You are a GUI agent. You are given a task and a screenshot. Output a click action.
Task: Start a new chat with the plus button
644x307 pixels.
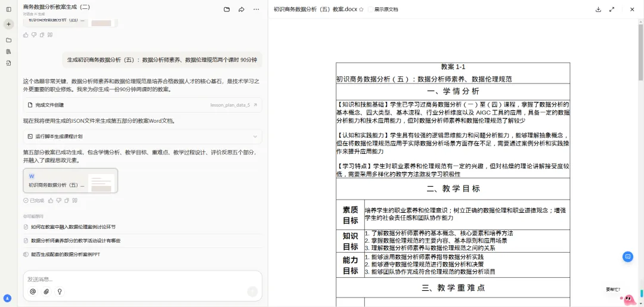point(8,24)
